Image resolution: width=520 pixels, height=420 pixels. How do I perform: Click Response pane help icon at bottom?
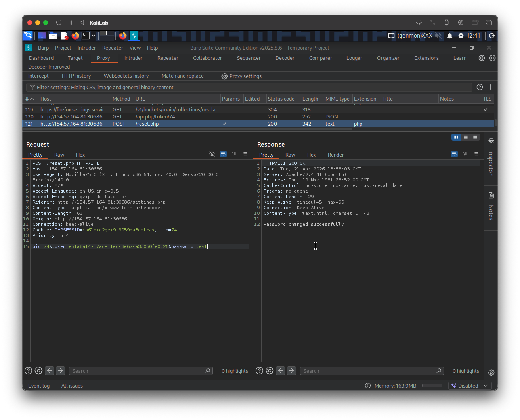pyautogui.click(x=259, y=371)
